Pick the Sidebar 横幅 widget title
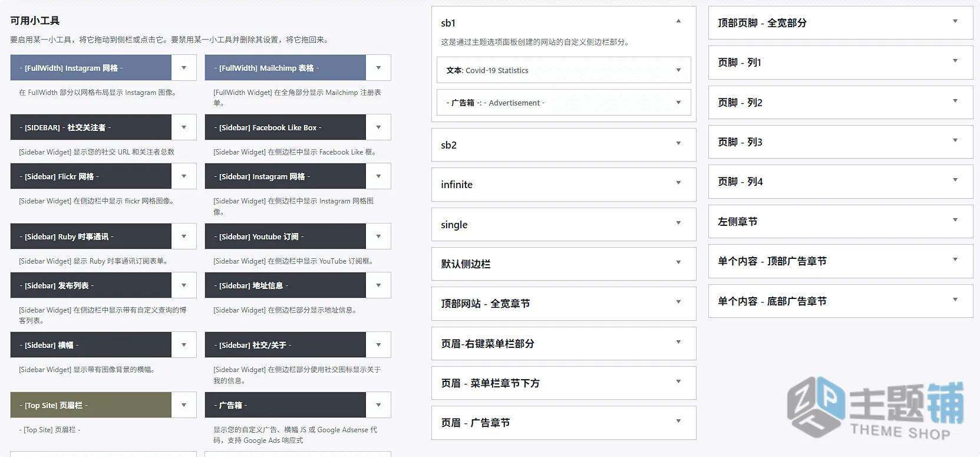The width and height of the screenshot is (980, 457). [91, 345]
